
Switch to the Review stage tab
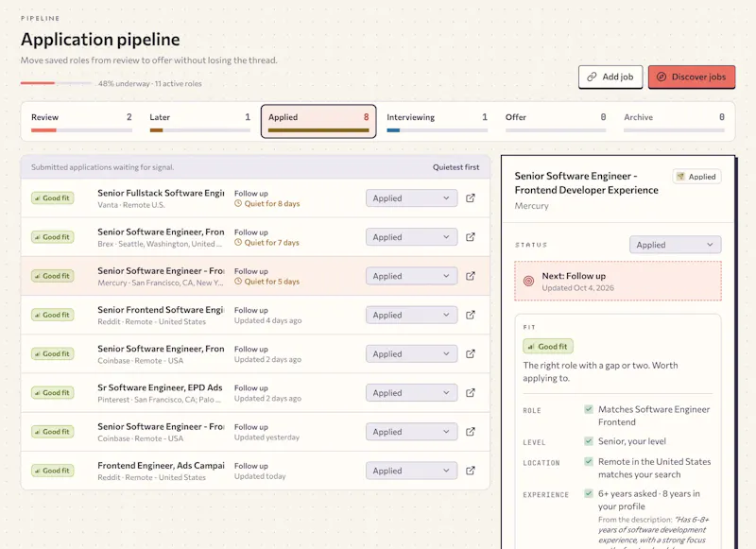[81, 122]
